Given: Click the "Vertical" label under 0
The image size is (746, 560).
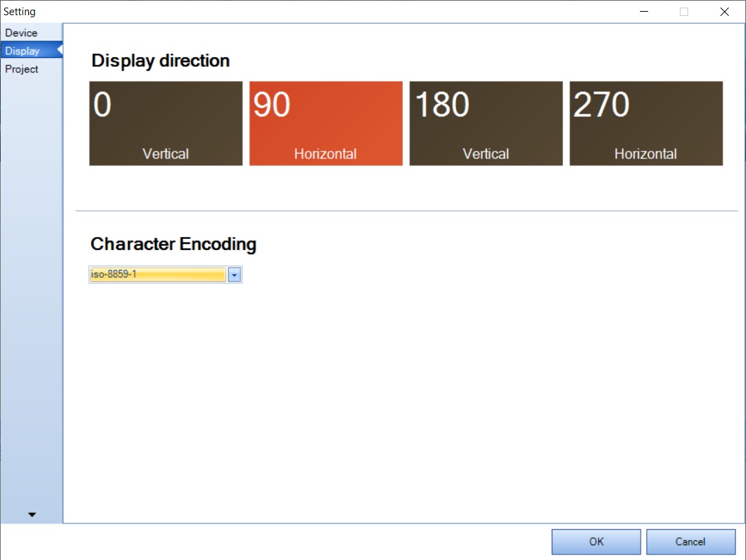Looking at the screenshot, I should click(x=165, y=154).
